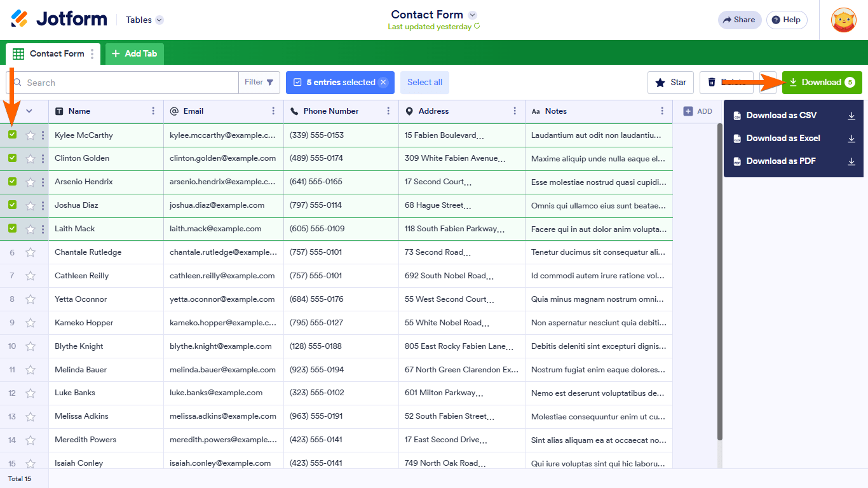This screenshot has width=868, height=488.
Task: Choose Download as Excel
Action: click(x=783, y=138)
